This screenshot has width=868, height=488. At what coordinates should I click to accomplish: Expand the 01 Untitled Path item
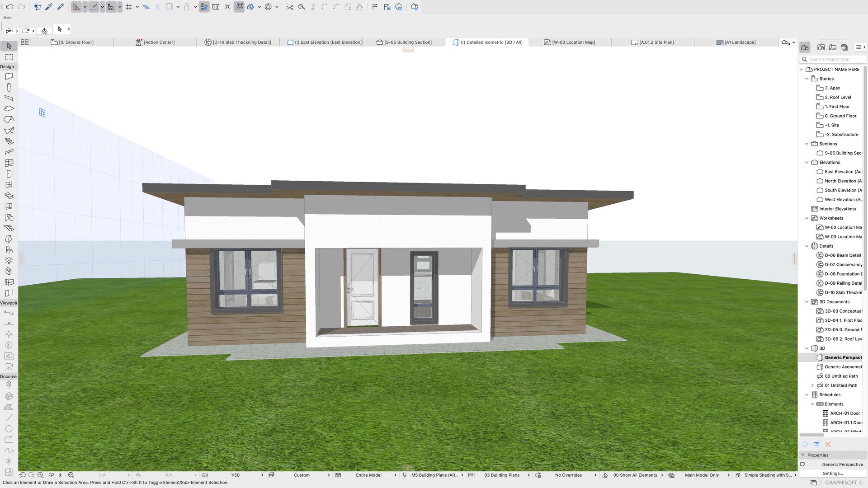(x=812, y=385)
